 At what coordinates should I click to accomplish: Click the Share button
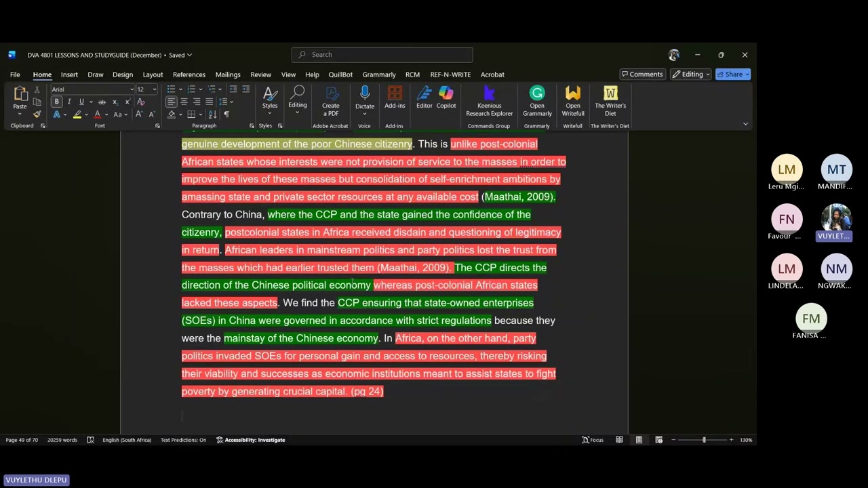[x=733, y=75]
